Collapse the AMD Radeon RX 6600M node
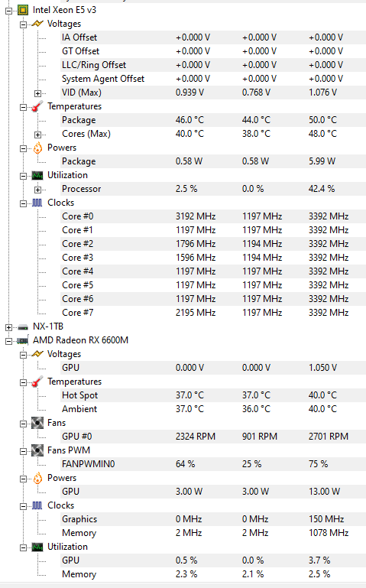This screenshot has height=588, width=366. (x=8, y=341)
